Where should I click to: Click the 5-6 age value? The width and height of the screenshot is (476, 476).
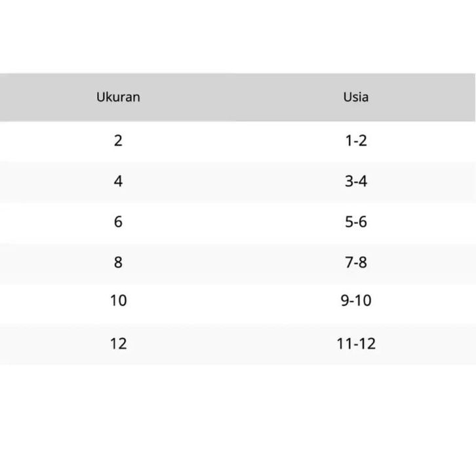tap(356, 222)
